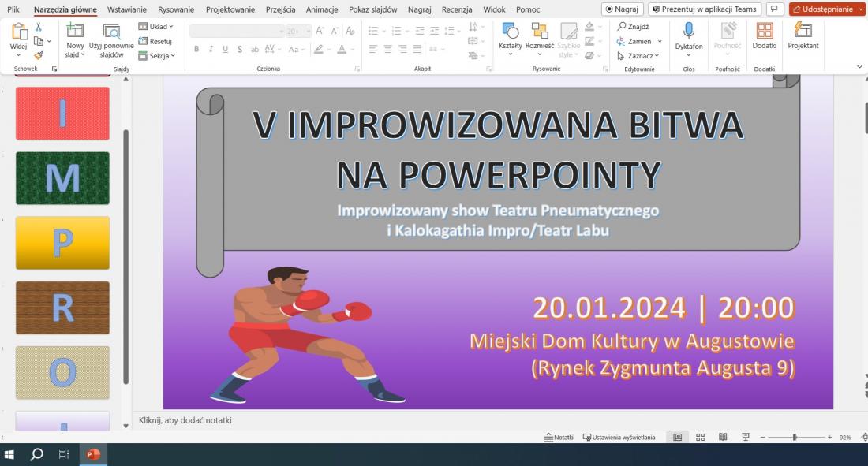
Task: Toggle center text alignment
Action: tap(387, 49)
